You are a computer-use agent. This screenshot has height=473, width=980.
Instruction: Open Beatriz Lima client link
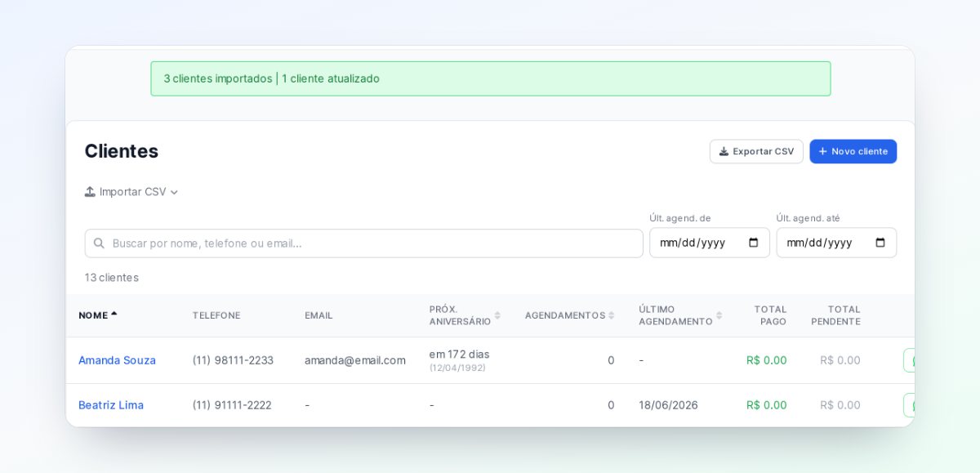point(111,405)
